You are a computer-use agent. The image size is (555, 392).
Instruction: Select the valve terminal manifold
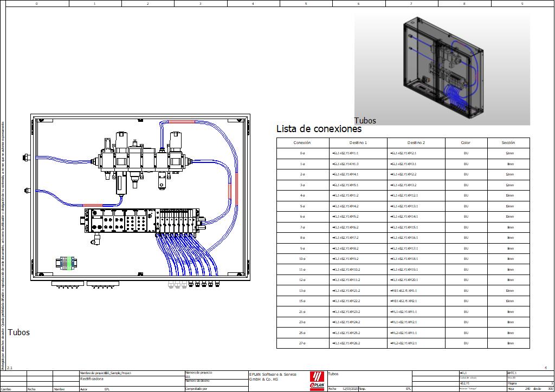(x=144, y=222)
